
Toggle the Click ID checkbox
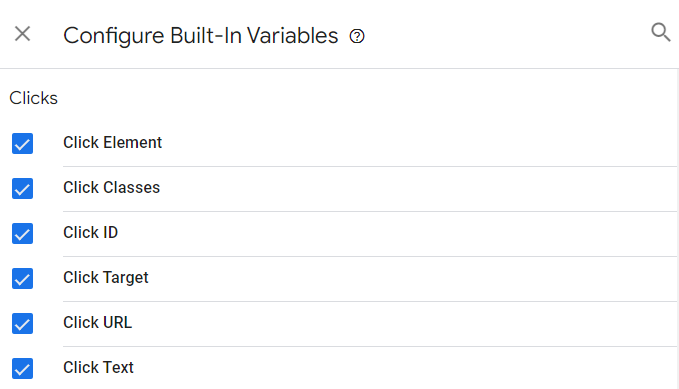click(x=23, y=233)
